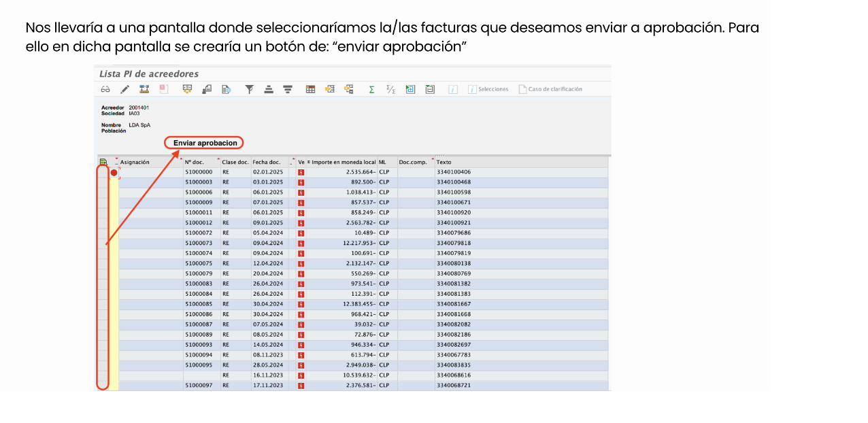
Task: Click the change layout grid icon
Action: (310, 89)
